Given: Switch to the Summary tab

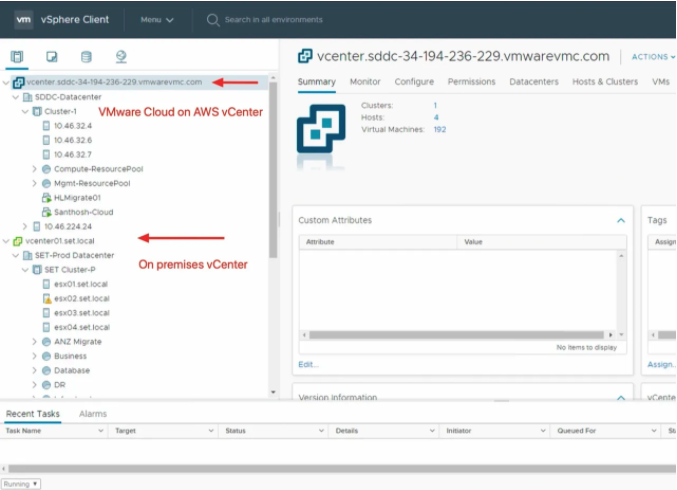Looking at the screenshot, I should (316, 82).
